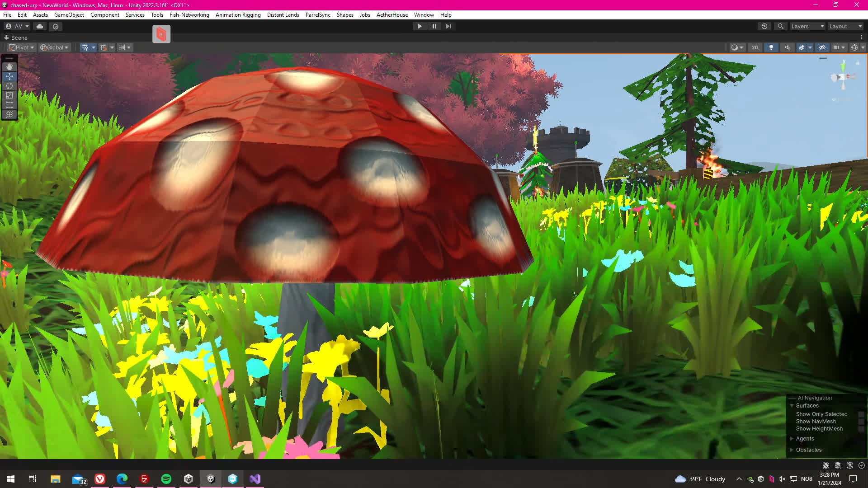Open the undo history icon
The height and width of the screenshot is (488, 868).
coord(764,26)
